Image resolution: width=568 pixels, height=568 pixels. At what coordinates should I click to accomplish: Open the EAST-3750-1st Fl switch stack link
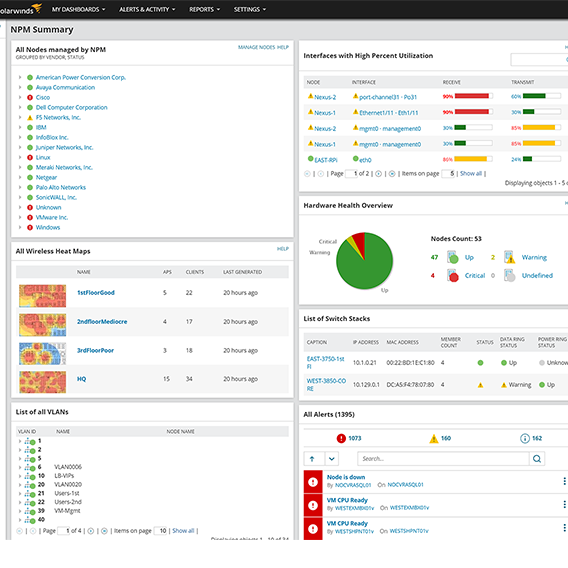click(x=325, y=363)
